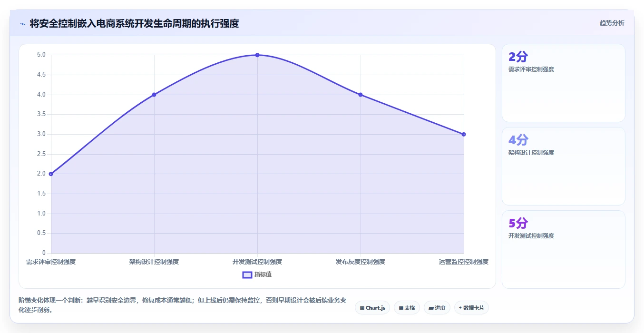
Task: Click the 进度 tag
Action: pos(437,308)
